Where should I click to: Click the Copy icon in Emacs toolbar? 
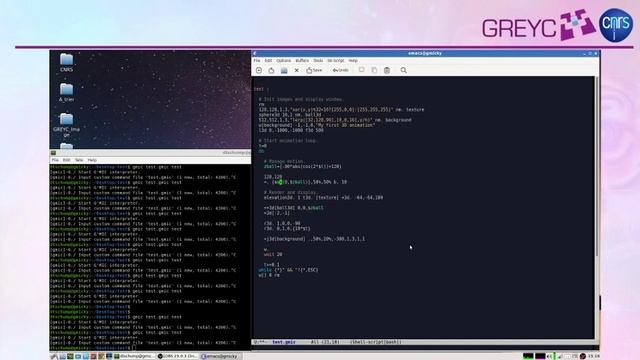(x=374, y=70)
